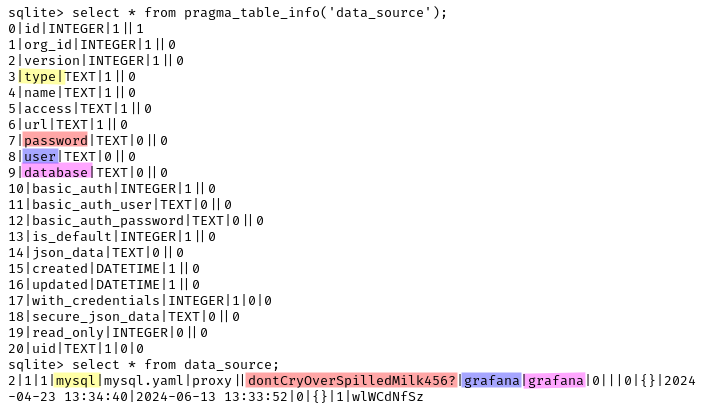
Task: Click the 'wlWCdNfSz' uid value
Action: [387, 397]
